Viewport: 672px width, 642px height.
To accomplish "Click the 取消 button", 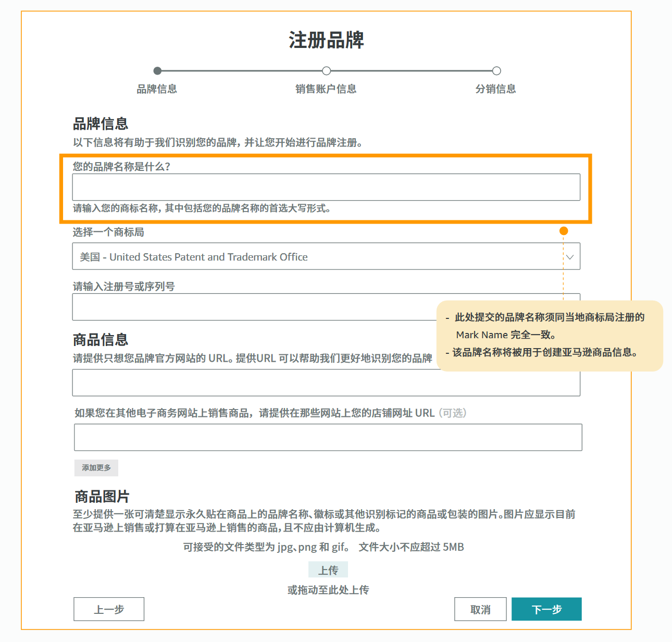I will click(480, 609).
